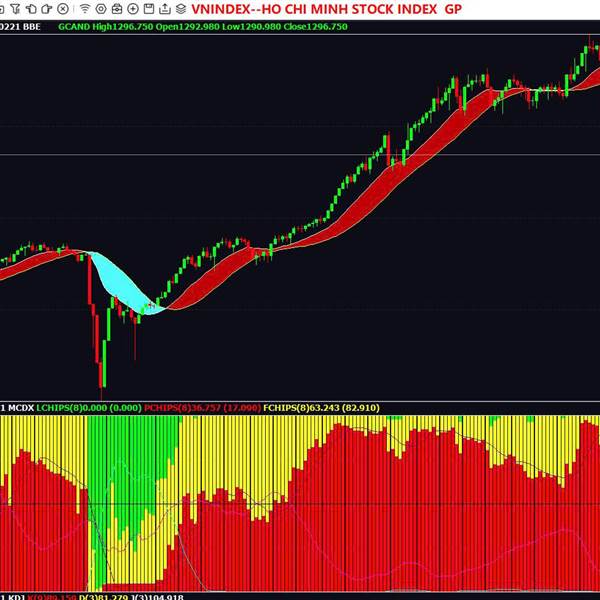Click the Close1296.750 value
600x600 pixels.
click(316, 27)
